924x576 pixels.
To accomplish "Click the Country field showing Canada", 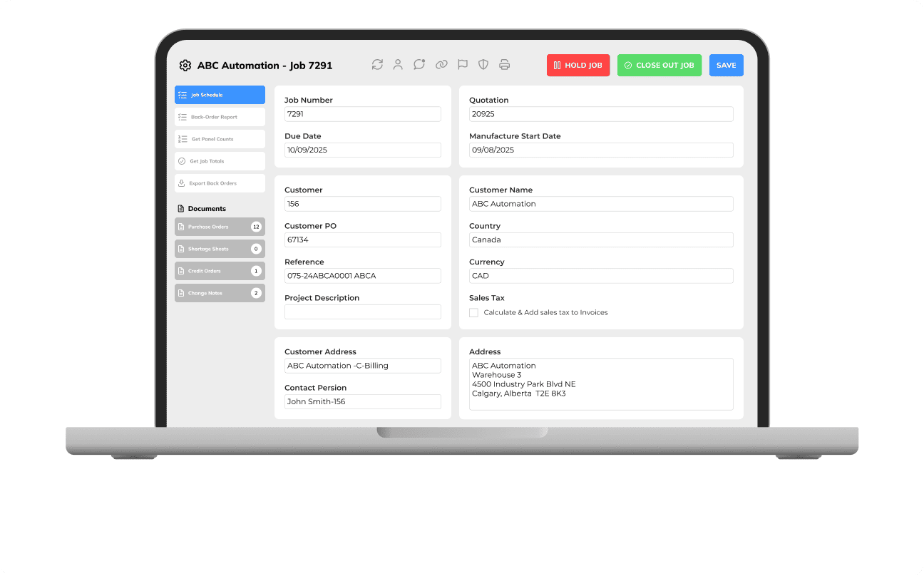I will click(601, 240).
